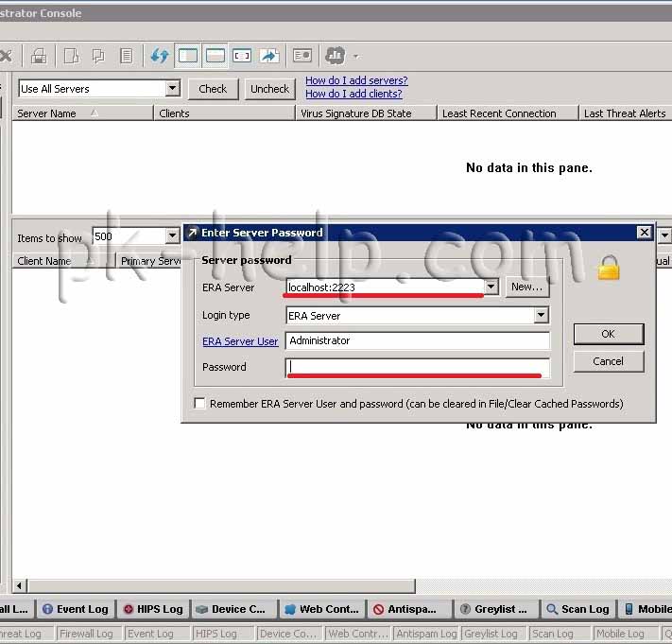Image resolution: width=672 pixels, height=644 pixels.
Task: Click the horizontal scrollbar track
Action: coord(543,585)
